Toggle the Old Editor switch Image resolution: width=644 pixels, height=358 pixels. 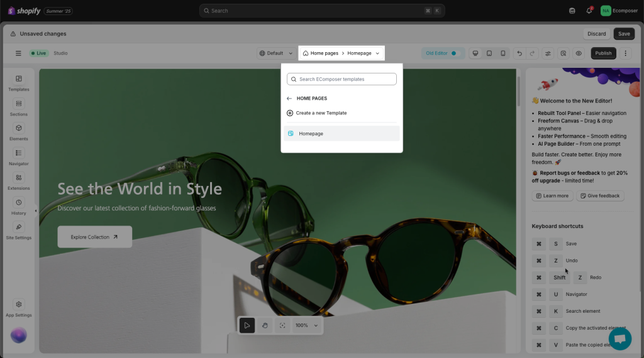click(x=454, y=53)
